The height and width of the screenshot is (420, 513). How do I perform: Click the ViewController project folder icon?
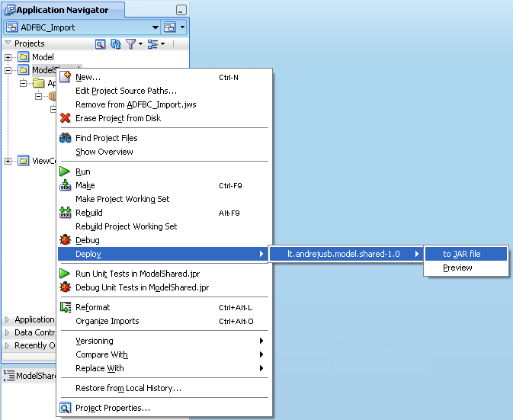23,161
